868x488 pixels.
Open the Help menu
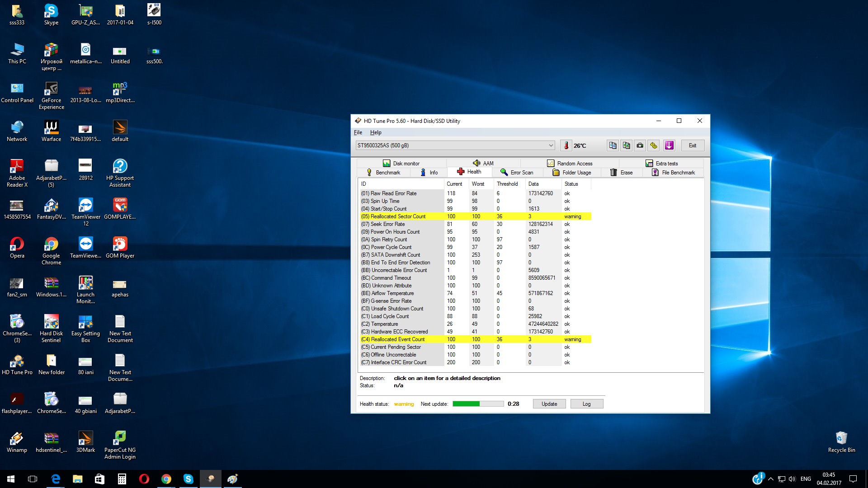tap(375, 132)
